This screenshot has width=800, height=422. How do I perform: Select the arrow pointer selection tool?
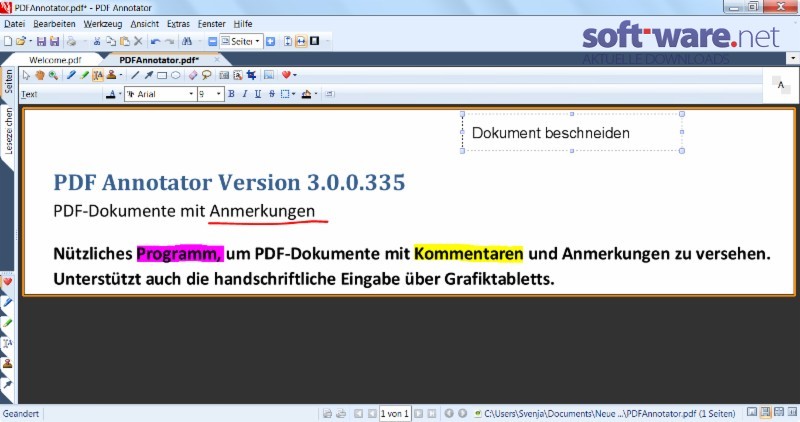pos(26,76)
